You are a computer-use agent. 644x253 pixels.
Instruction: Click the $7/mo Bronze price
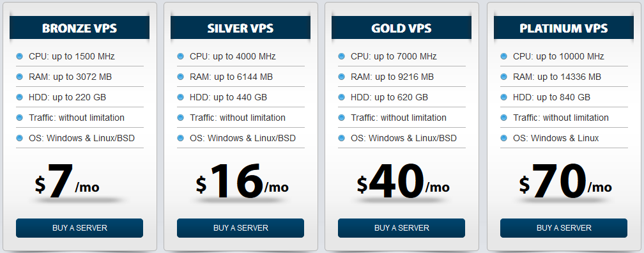(67, 181)
